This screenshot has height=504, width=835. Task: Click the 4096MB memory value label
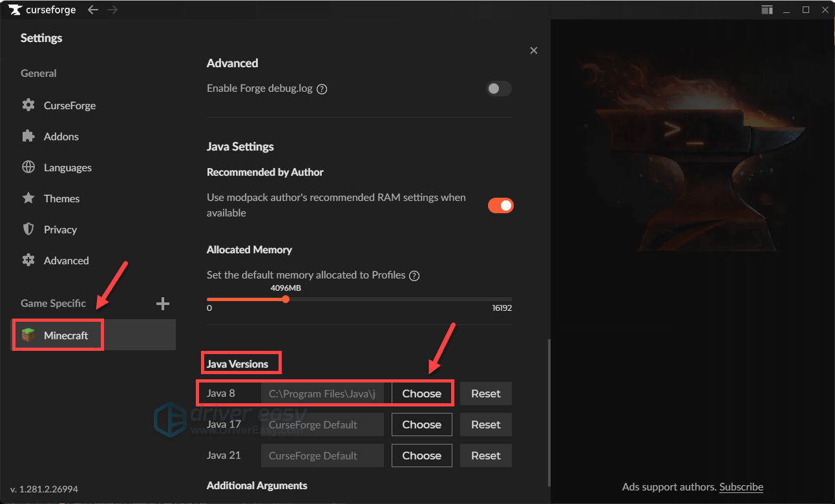point(286,288)
